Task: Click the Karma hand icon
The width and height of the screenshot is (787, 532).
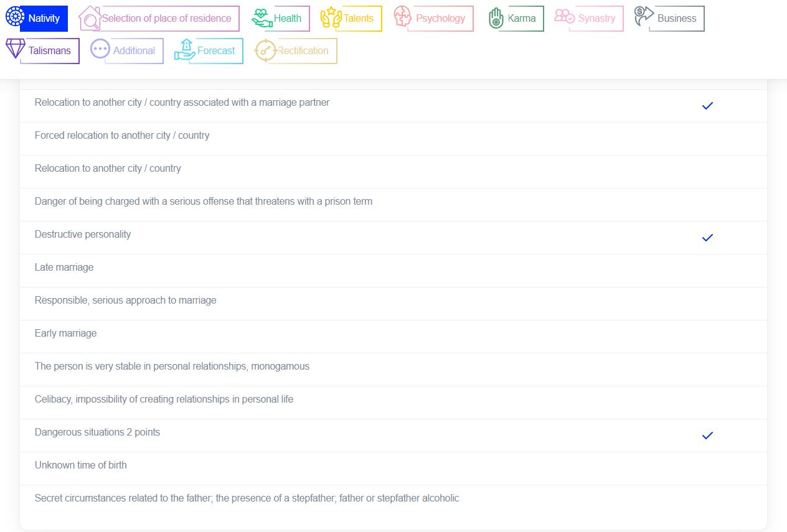Action: click(x=496, y=18)
